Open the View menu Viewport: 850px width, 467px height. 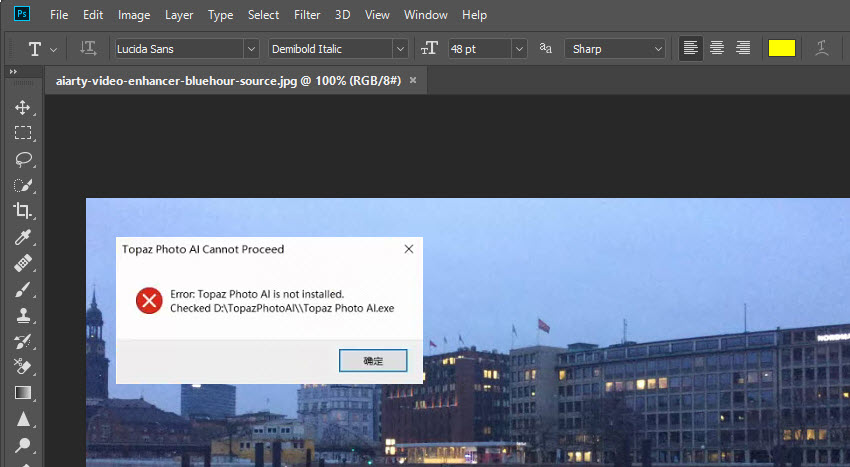(377, 15)
